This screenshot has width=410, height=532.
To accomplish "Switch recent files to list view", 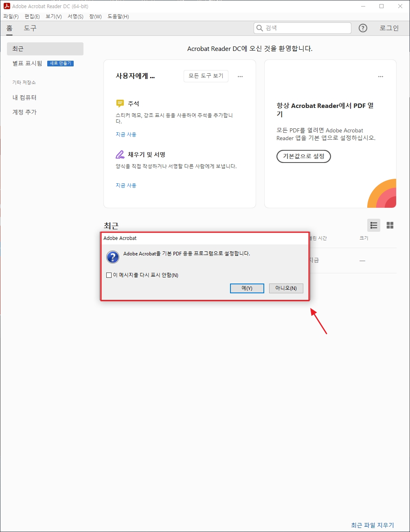I will click(x=374, y=225).
